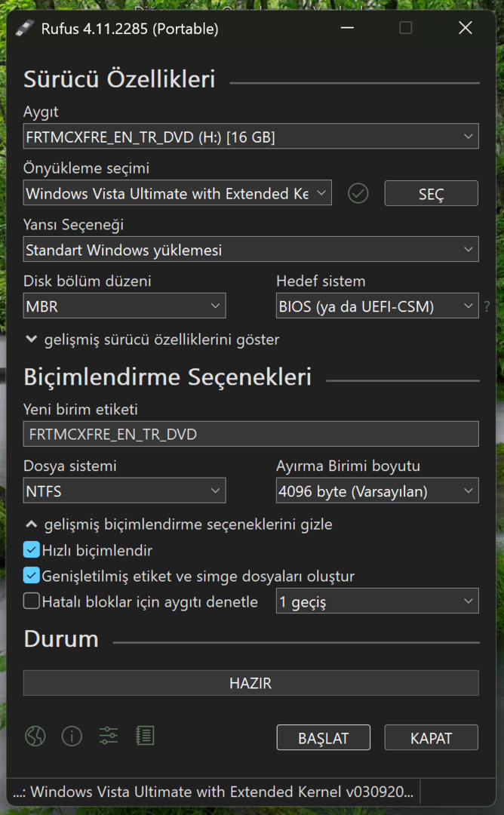Open the settings sliders icon

(108, 736)
